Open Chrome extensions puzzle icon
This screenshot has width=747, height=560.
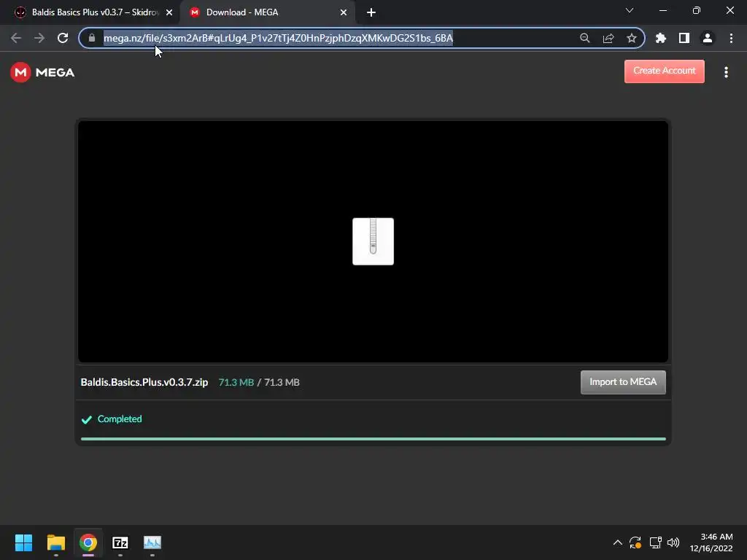click(x=661, y=38)
